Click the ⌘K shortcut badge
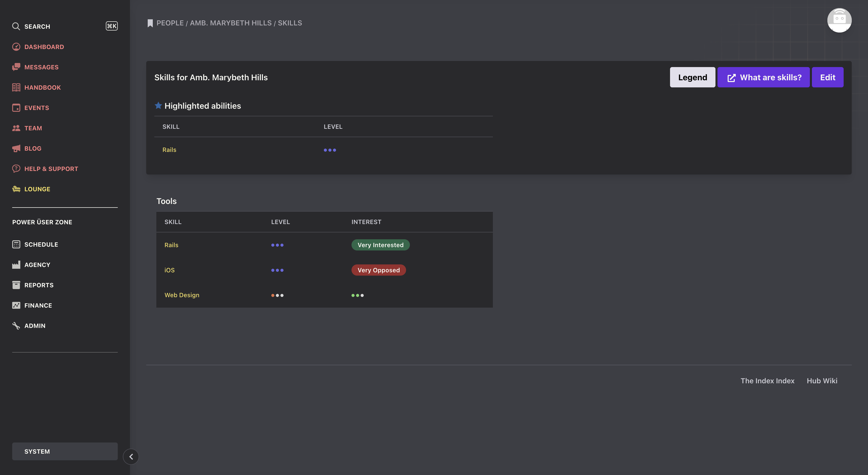The width and height of the screenshot is (868, 475). click(111, 26)
